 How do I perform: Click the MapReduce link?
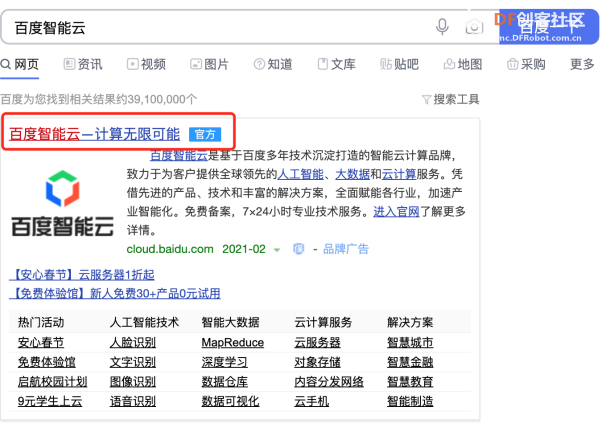tap(233, 343)
